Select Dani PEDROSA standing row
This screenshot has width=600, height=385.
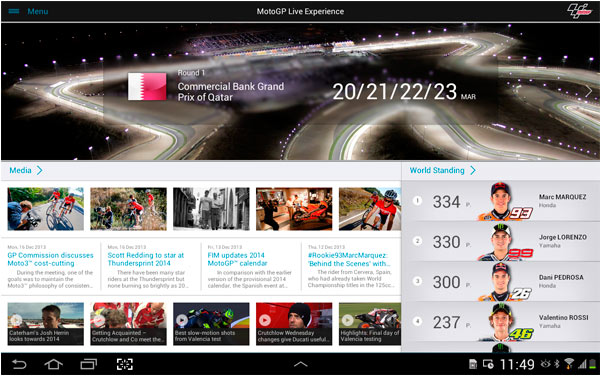(x=501, y=282)
